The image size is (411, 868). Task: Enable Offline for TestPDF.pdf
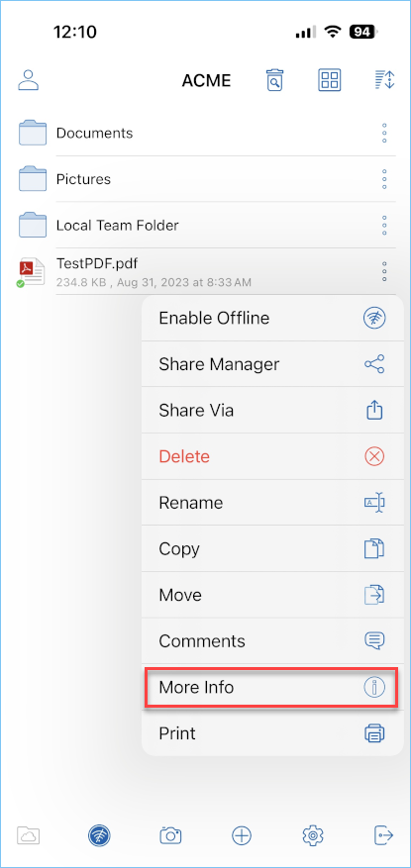point(272,319)
